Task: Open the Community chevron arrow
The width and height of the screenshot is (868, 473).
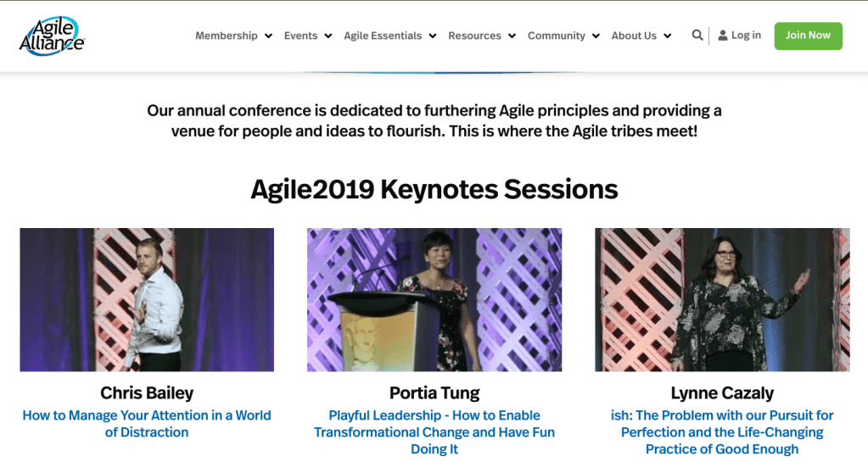Action: click(596, 36)
